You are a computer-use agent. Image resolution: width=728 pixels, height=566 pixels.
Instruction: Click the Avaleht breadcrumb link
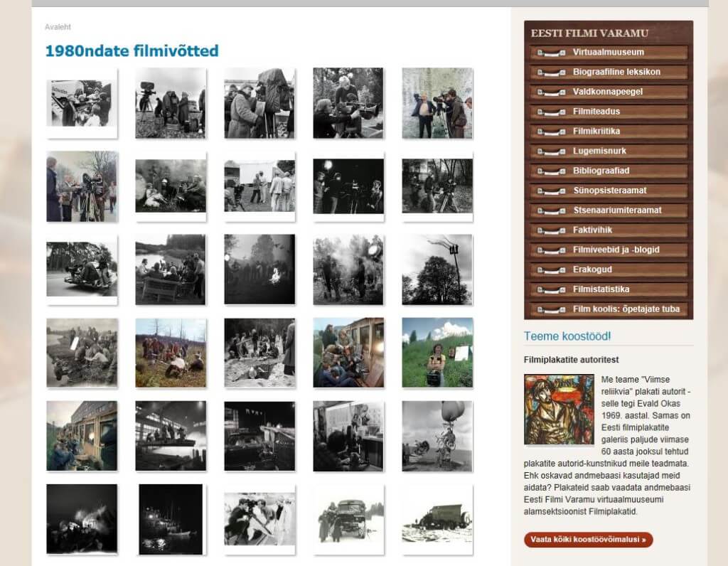tap(58, 27)
